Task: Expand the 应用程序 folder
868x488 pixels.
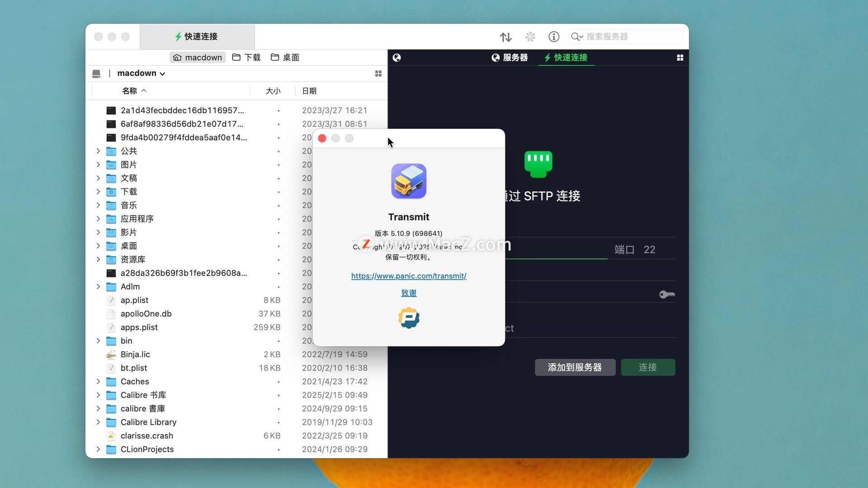Action: pos(98,219)
